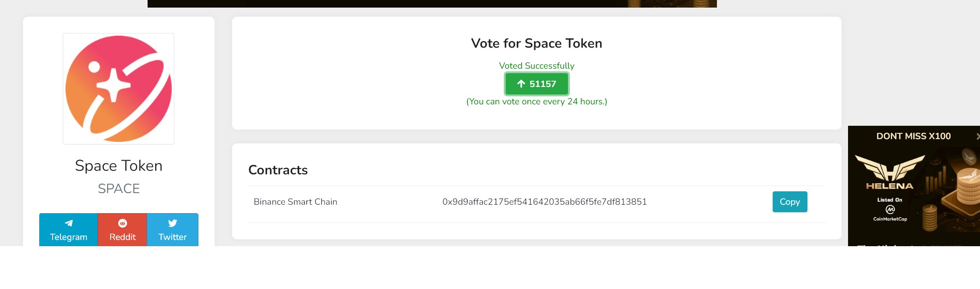Viewport: 980px width, 289px height.
Task: Click the "Vote for Space Token" heading
Action: [x=536, y=43]
